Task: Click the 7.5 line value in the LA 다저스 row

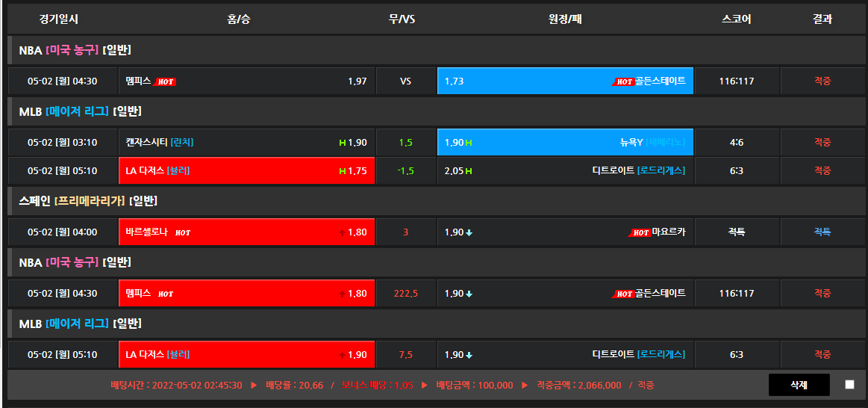Action: (x=405, y=354)
